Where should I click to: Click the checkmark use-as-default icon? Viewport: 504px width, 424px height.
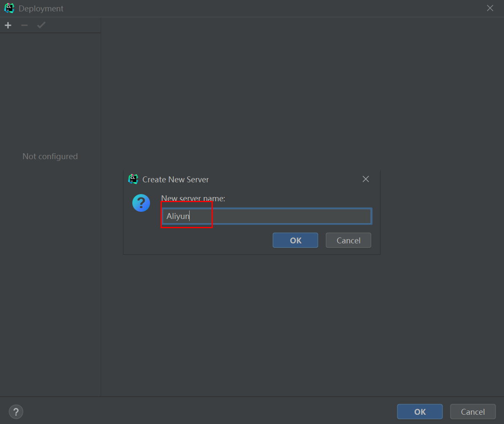[41, 25]
